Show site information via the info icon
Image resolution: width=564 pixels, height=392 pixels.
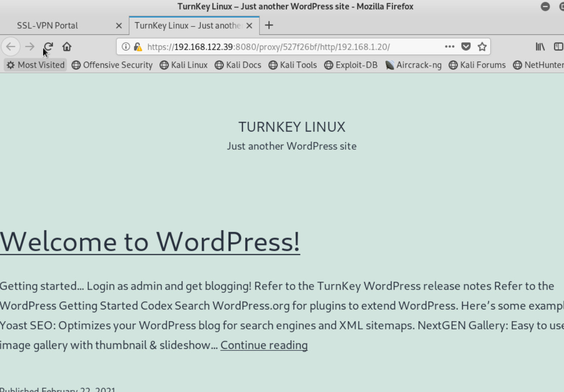(126, 46)
